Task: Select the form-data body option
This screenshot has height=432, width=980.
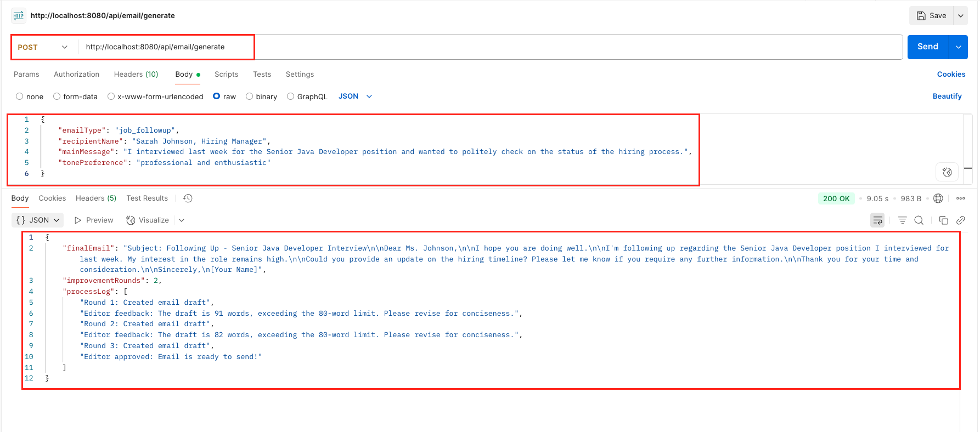Action: (57, 96)
